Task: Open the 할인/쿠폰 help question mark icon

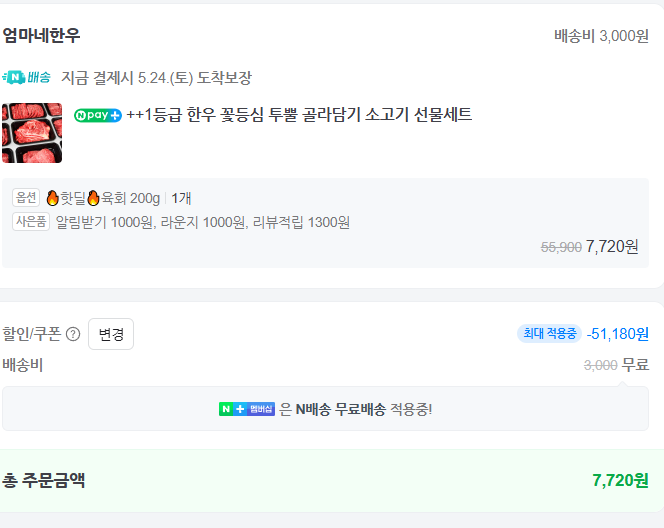Action: pyautogui.click(x=73, y=334)
